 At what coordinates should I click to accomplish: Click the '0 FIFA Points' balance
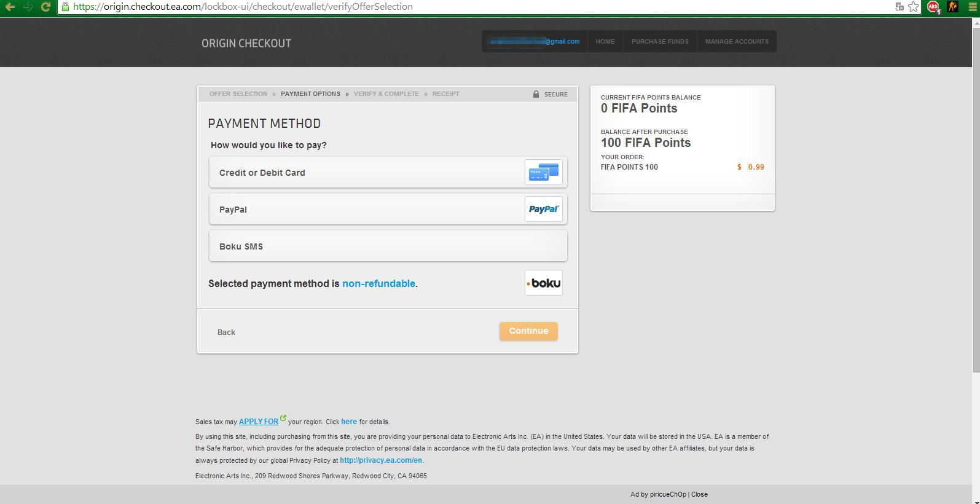pyautogui.click(x=639, y=108)
